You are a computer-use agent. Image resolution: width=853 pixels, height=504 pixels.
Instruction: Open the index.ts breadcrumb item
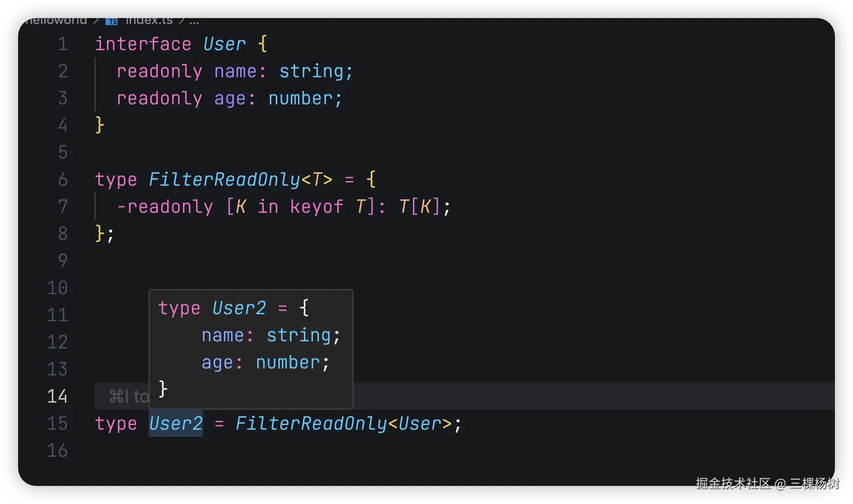click(x=149, y=21)
